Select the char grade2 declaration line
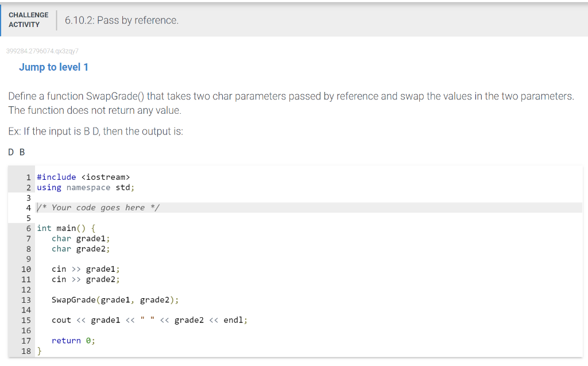Image resolution: width=588 pixels, height=366 pixels. pos(80,249)
